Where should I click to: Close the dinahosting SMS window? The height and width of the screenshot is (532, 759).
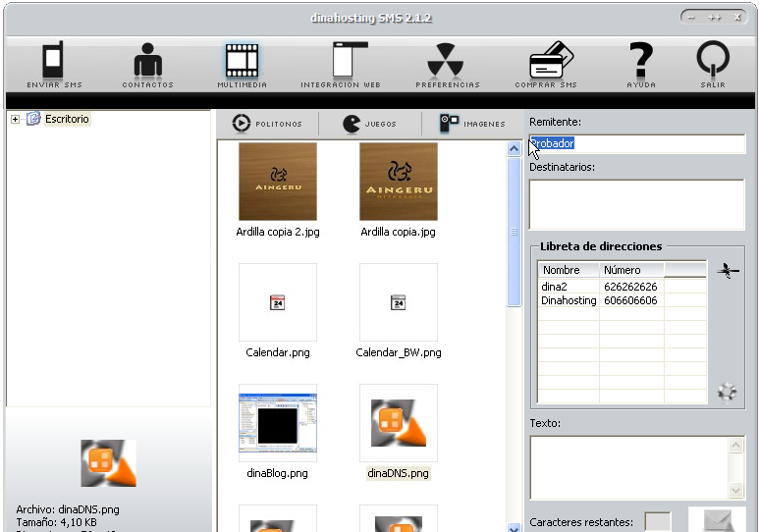pos(737,18)
